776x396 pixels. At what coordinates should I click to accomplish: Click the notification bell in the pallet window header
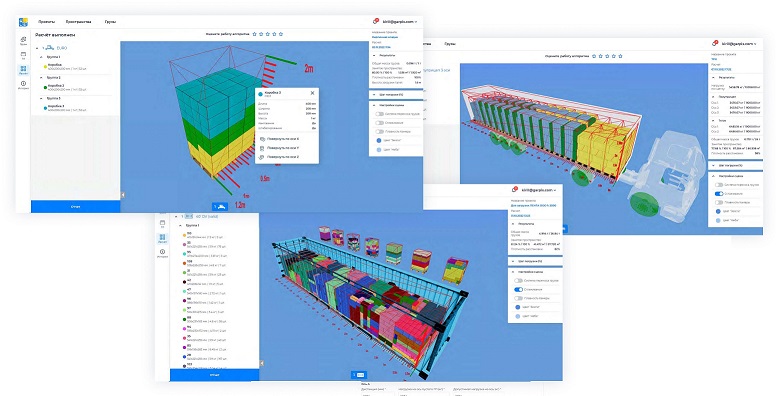click(375, 21)
